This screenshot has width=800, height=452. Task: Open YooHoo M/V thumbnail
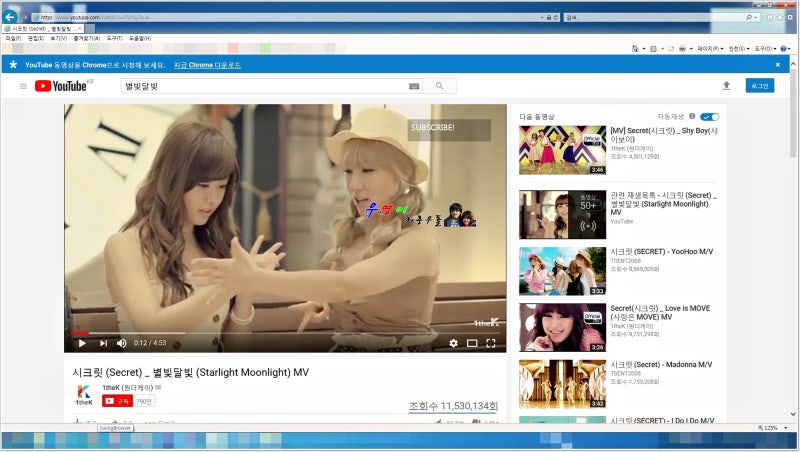pyautogui.click(x=563, y=271)
